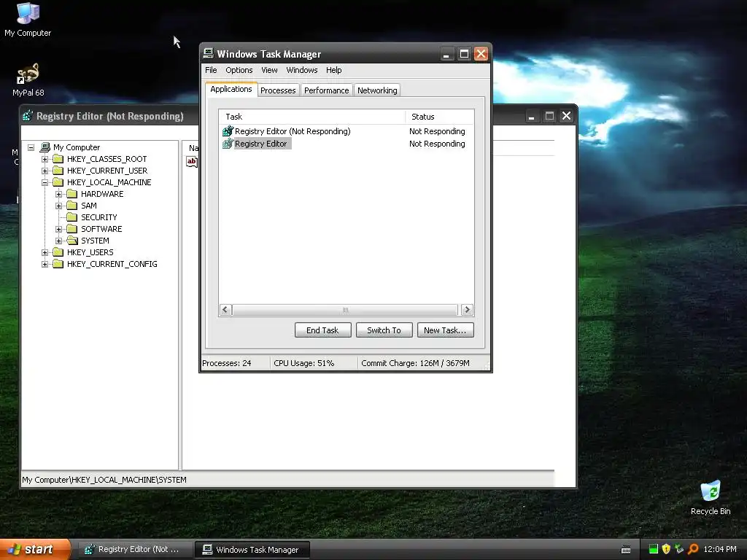Screen dimensions: 747x560
Task: Click the End Task button
Action: coord(322,330)
